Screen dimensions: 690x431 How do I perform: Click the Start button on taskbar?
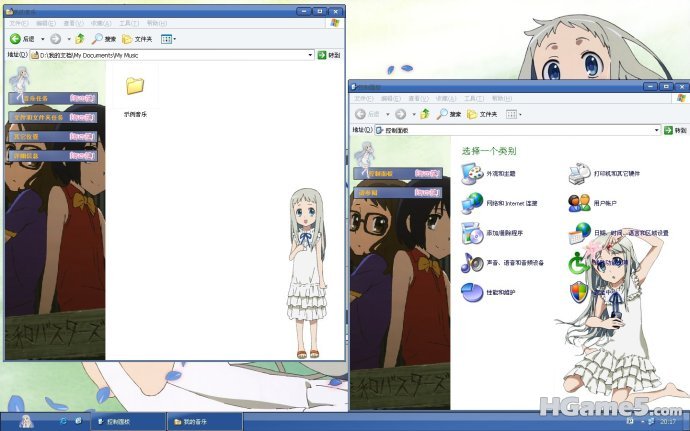point(26,421)
